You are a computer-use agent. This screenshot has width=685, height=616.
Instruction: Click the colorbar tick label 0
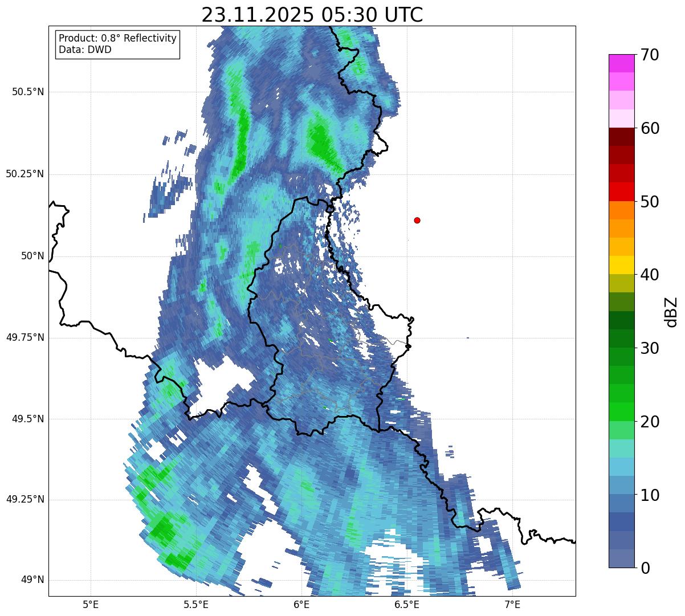pos(645,568)
